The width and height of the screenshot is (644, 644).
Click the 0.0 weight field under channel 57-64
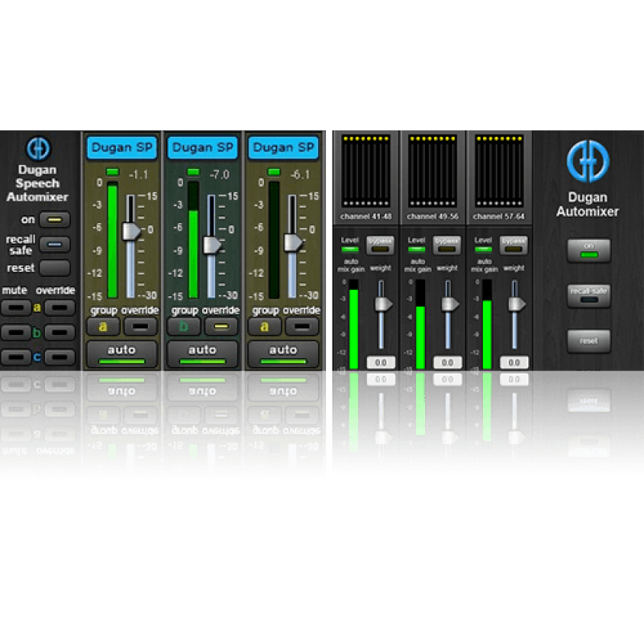514,363
